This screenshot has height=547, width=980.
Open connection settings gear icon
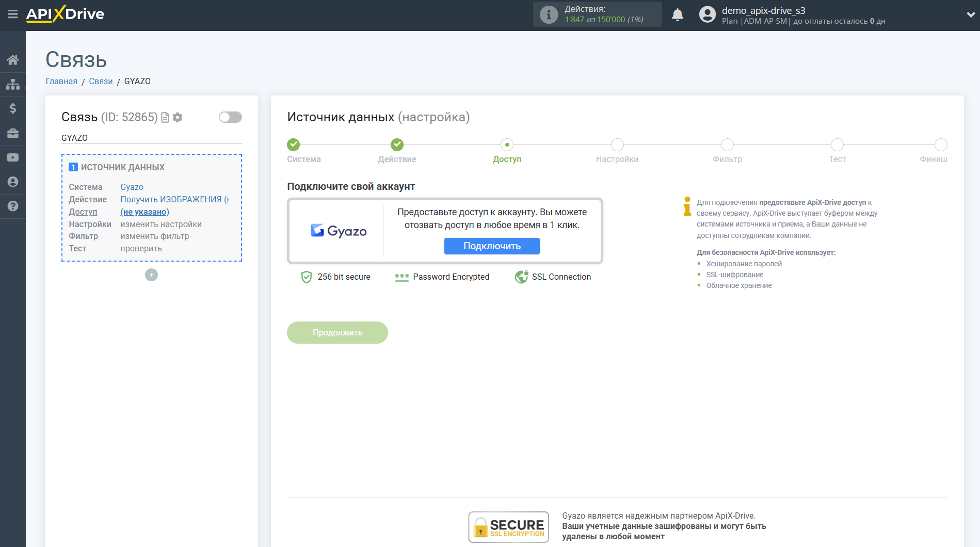pos(178,118)
